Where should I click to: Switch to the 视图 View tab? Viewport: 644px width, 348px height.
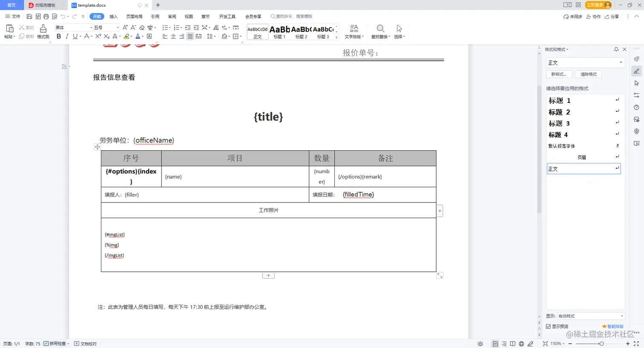pos(189,17)
